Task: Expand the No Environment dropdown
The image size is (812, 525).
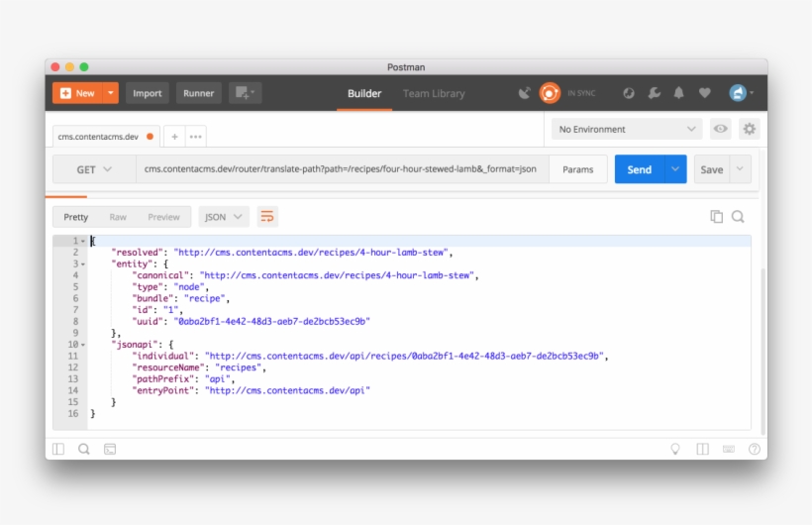Action: (x=627, y=129)
